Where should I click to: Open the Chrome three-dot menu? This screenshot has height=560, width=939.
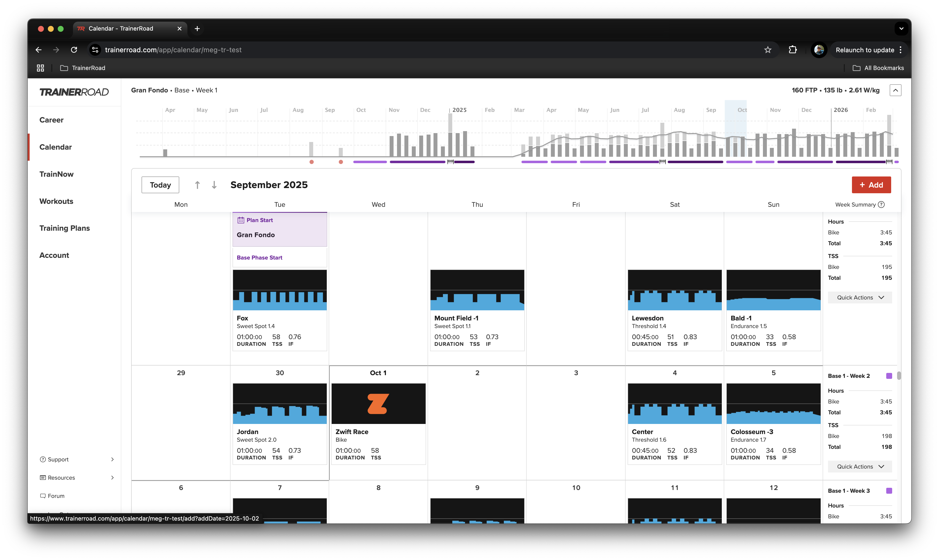pyautogui.click(x=901, y=50)
